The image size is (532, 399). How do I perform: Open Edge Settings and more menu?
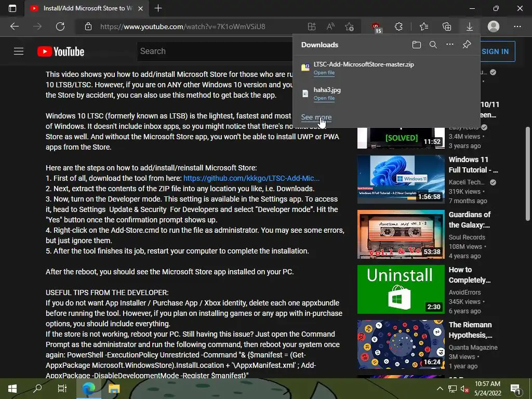tap(517, 26)
